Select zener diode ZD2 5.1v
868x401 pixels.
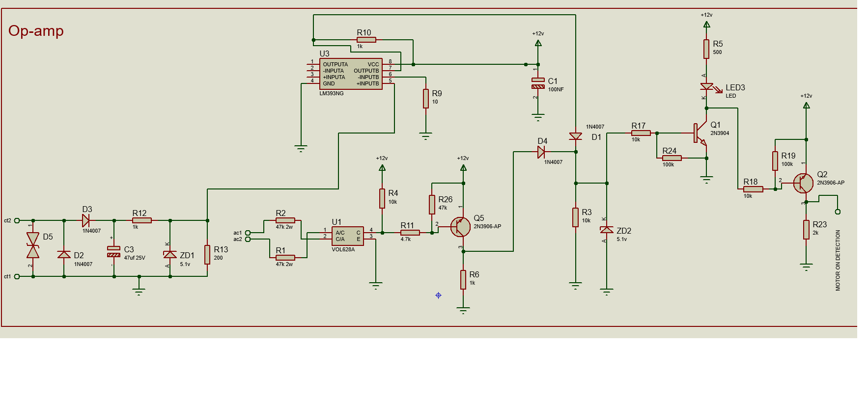[607, 230]
